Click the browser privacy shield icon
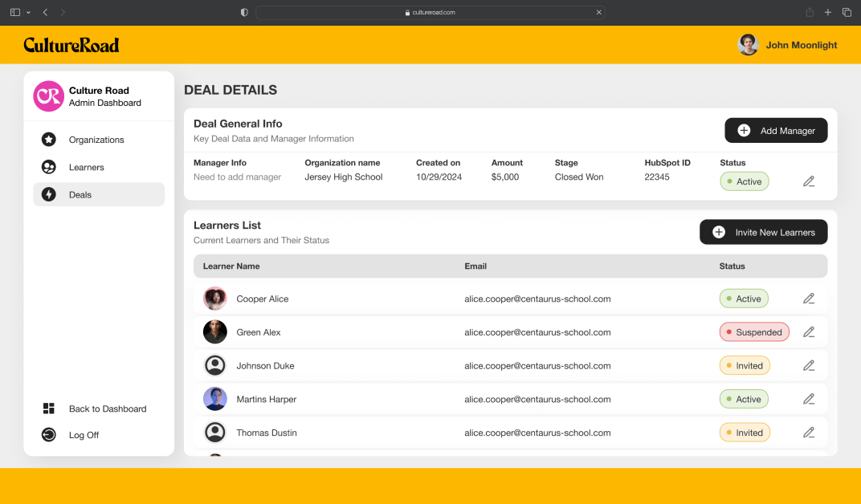 [x=244, y=12]
